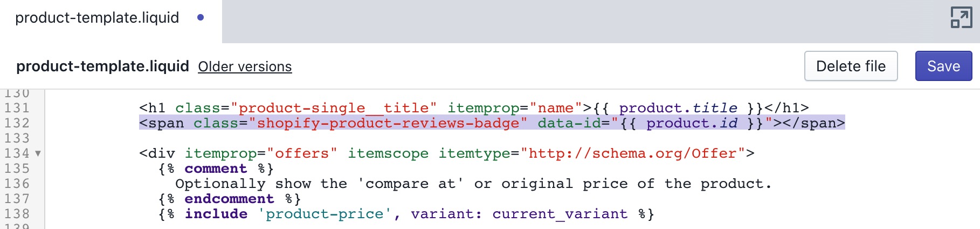Click the closing </span> tag on line 132
The width and height of the screenshot is (980, 229).
coord(813,123)
